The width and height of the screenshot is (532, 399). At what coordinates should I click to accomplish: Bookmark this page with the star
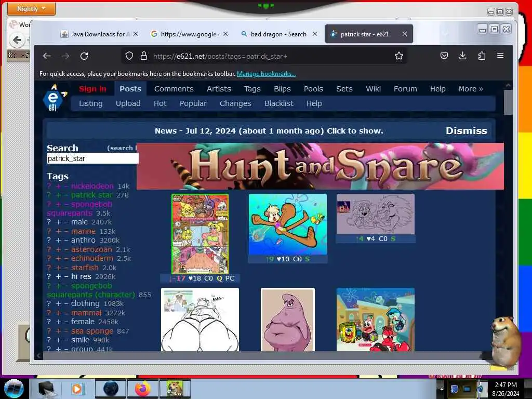coord(399,56)
